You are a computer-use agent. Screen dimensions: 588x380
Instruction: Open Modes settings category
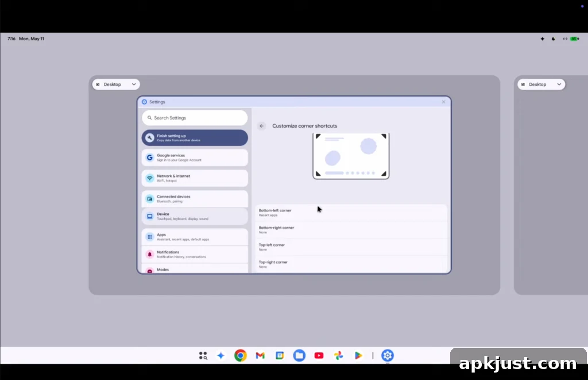[195, 268]
